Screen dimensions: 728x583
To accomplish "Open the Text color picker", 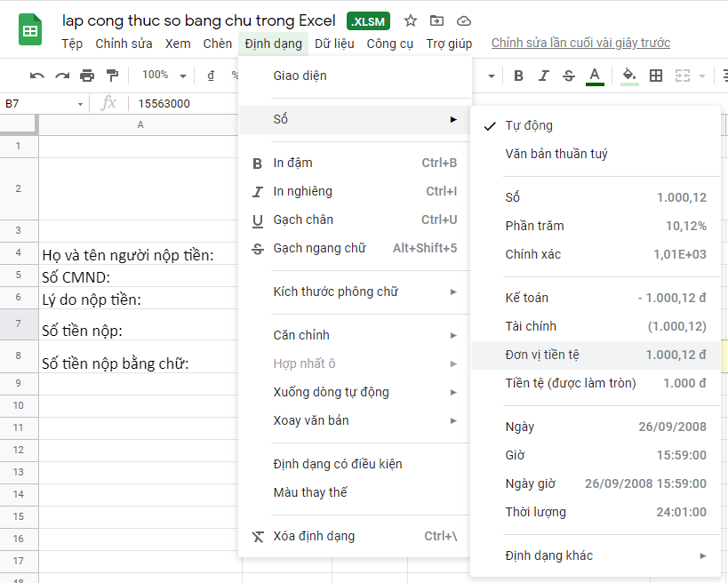I will click(593, 76).
